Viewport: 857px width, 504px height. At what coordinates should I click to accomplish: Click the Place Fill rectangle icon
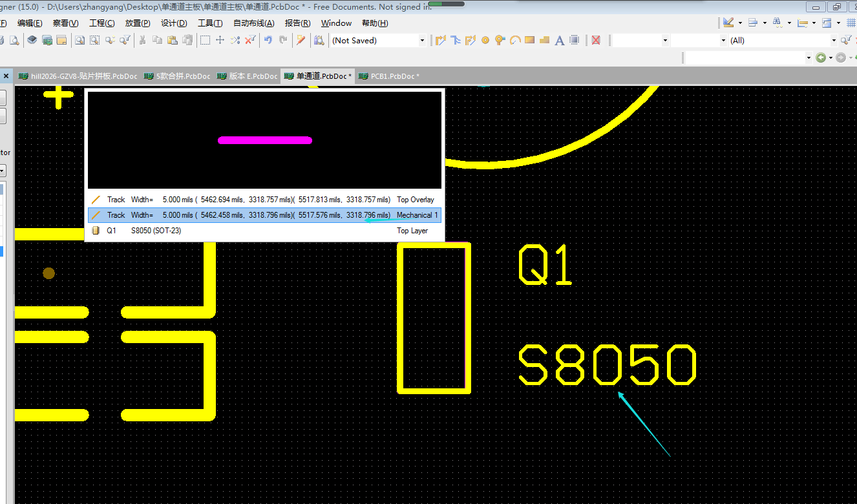(530, 40)
